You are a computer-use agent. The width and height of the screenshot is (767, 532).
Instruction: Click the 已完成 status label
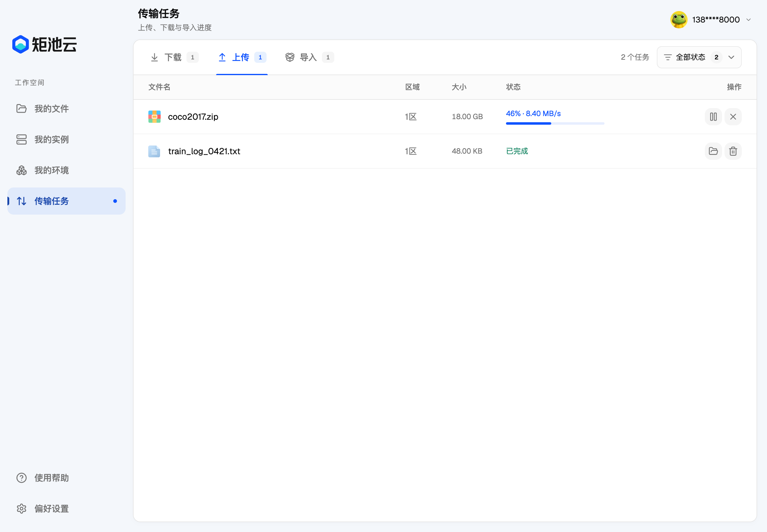pos(517,151)
